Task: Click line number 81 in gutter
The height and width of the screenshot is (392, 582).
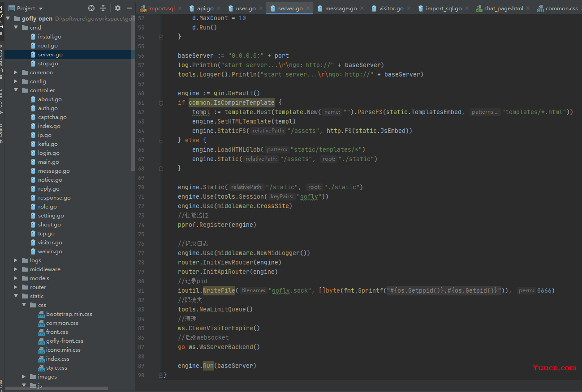Action: (x=142, y=290)
